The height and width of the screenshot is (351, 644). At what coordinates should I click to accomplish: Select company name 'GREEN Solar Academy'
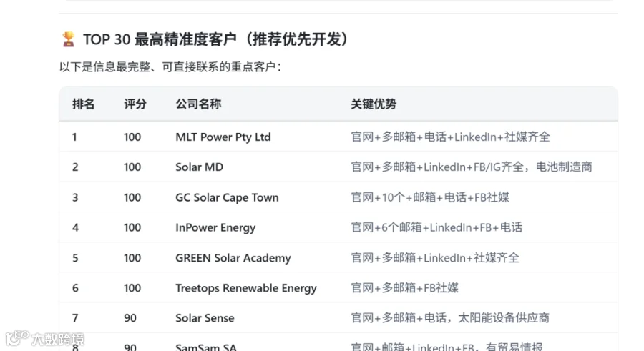click(x=233, y=258)
